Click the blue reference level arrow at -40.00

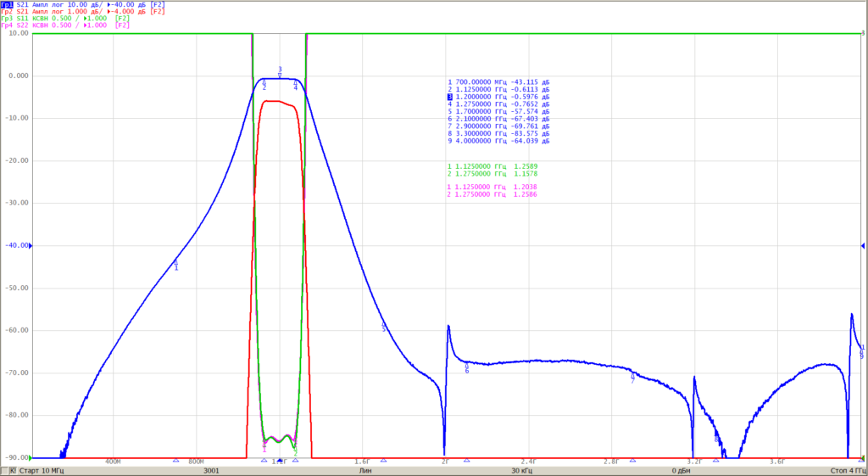pos(31,245)
